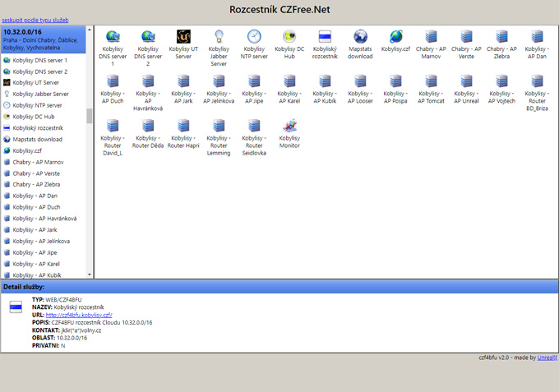Click Kobylisy - Router Hapri grid icon
The width and height of the screenshot is (559, 392).
(x=183, y=126)
